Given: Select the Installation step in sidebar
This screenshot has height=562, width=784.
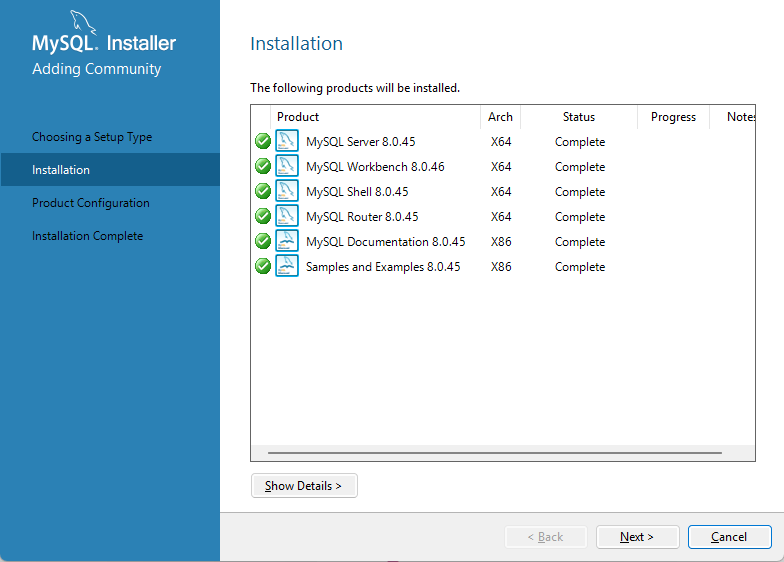Looking at the screenshot, I should pos(110,170).
